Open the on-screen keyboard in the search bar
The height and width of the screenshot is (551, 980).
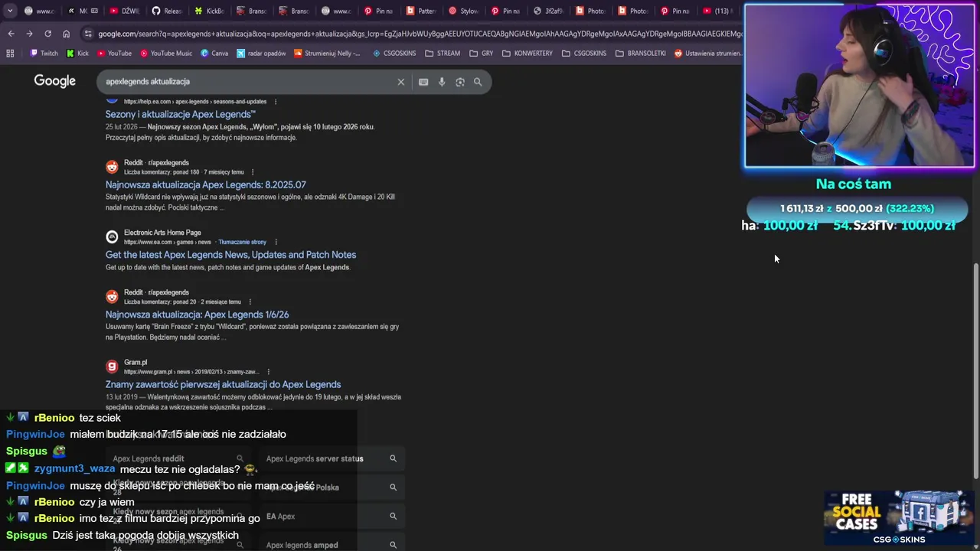pyautogui.click(x=423, y=82)
